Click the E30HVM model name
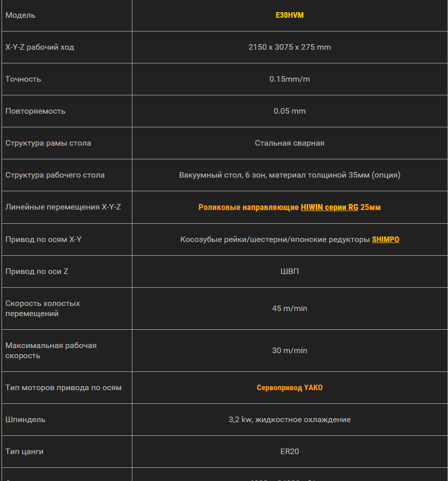 (x=290, y=15)
